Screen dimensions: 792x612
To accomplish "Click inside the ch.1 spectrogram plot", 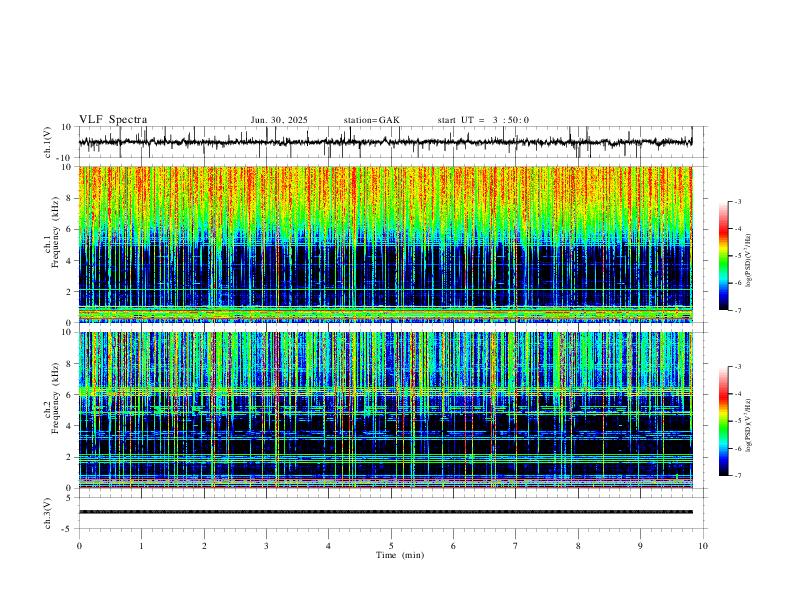I will [x=385, y=244].
